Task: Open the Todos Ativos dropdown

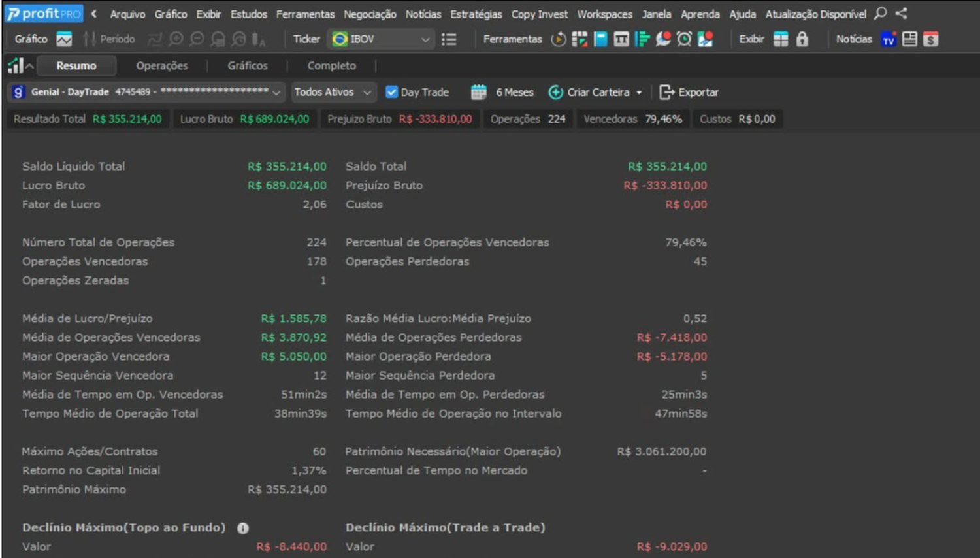Action: point(333,92)
